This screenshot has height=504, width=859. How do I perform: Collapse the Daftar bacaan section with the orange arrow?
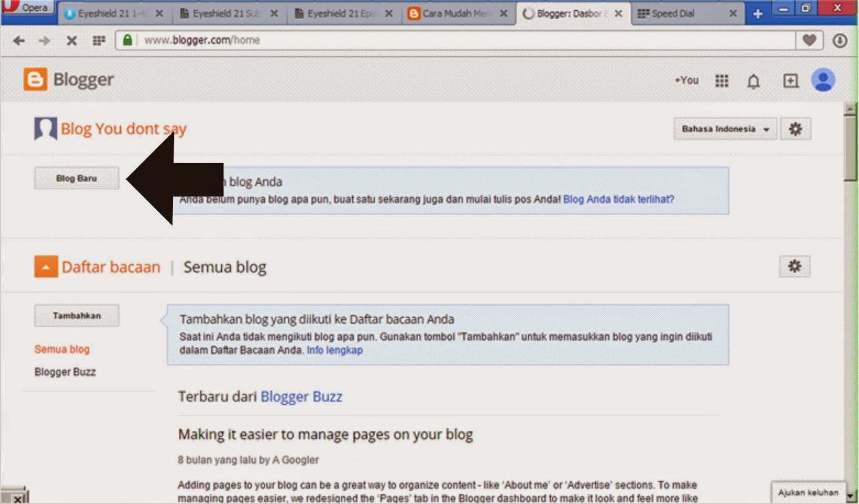pos(46,267)
